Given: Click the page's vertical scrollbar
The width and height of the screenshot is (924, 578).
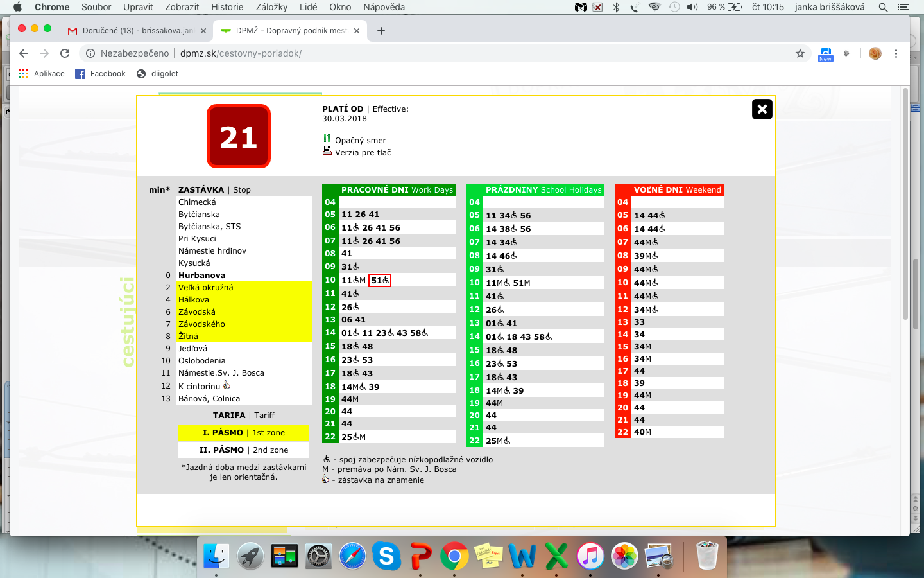Looking at the screenshot, I should pos(905,203).
